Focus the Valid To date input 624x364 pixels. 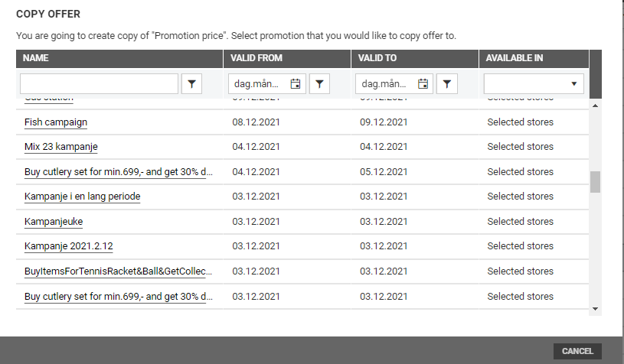(384, 84)
